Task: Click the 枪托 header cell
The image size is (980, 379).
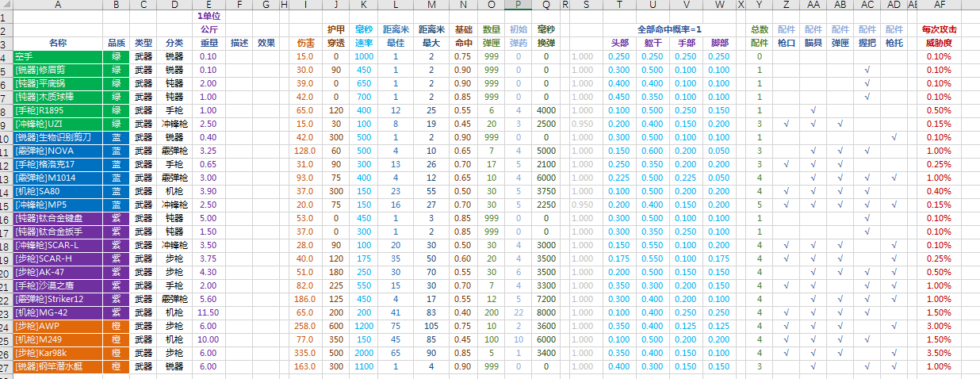Action: [x=894, y=43]
